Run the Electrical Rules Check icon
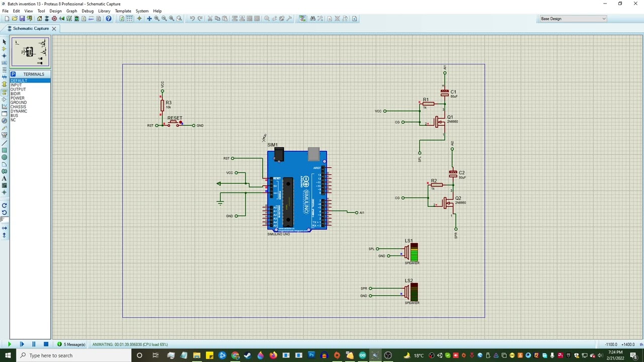Screen dimensions: 644x362 click(x=354, y=19)
